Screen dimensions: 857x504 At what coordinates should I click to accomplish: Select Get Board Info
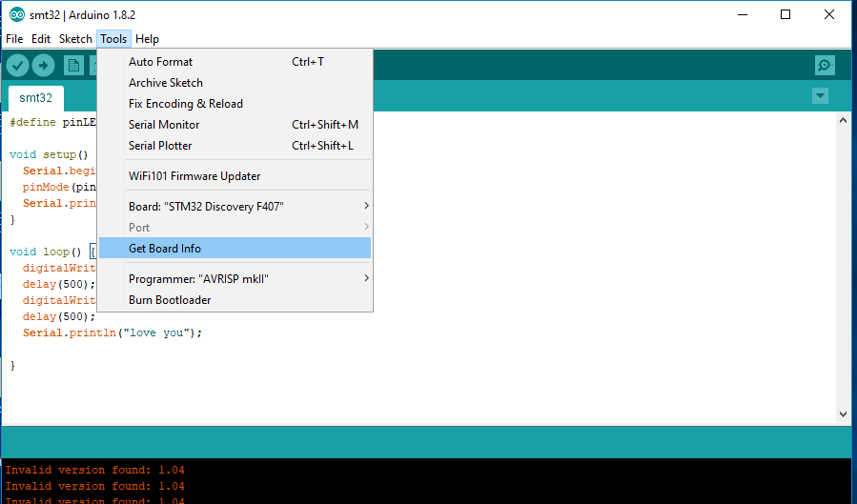coord(235,248)
